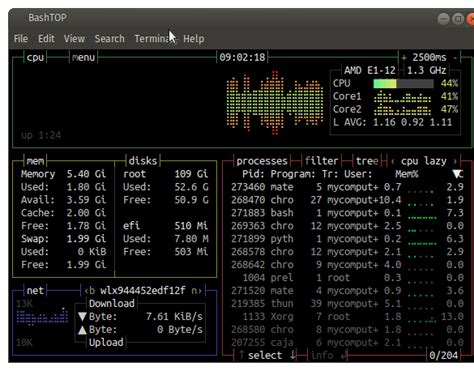The height and width of the screenshot is (371, 474).
Task: Select process 268470 chro
Action: coord(347,200)
